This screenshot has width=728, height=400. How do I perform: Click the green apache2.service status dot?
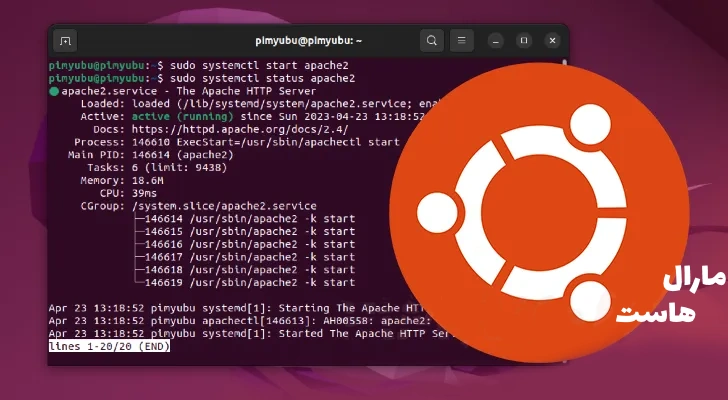coord(54,91)
